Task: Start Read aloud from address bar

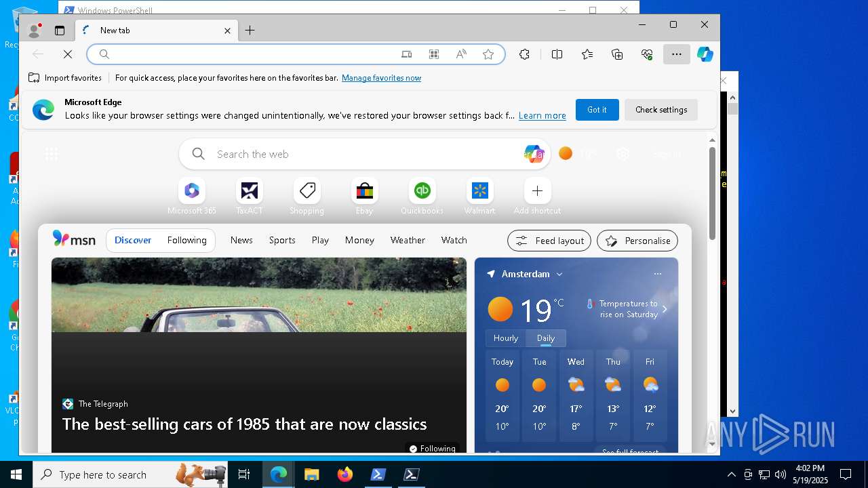Action: (x=461, y=54)
